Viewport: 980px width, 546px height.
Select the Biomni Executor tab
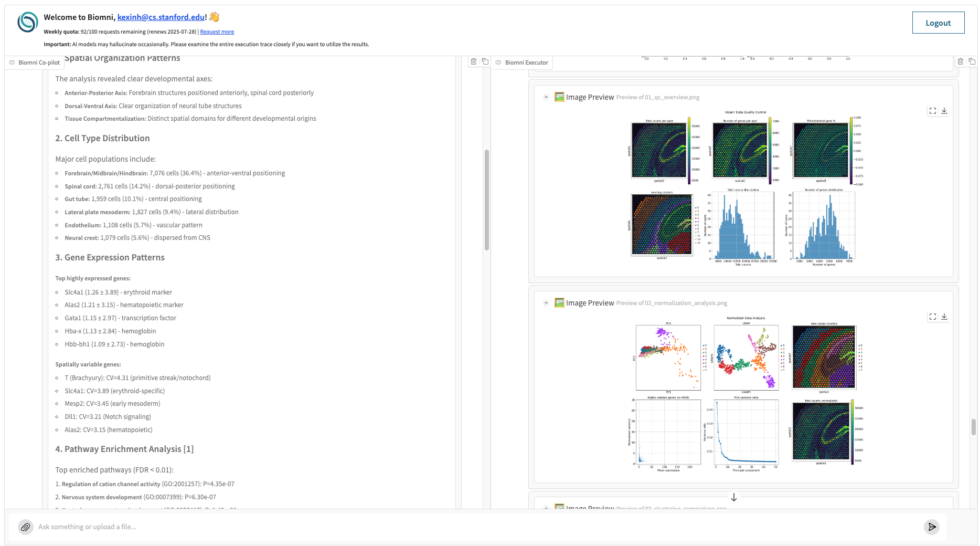tap(522, 62)
